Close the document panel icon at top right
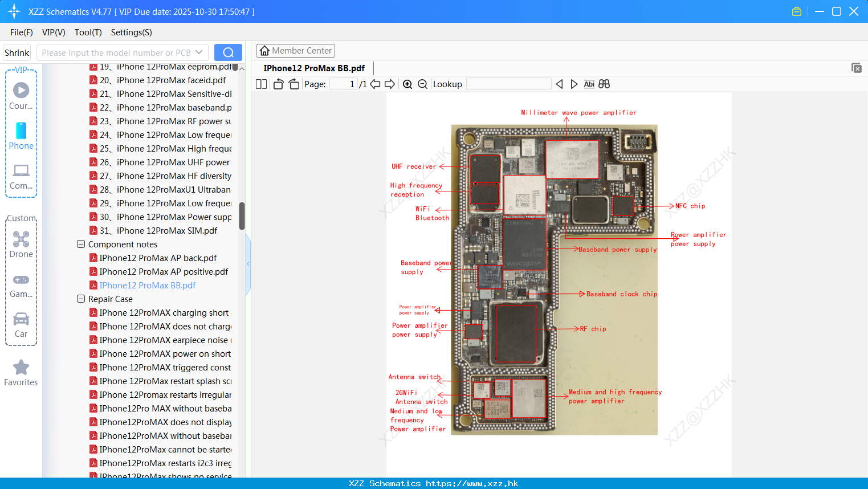 (857, 68)
